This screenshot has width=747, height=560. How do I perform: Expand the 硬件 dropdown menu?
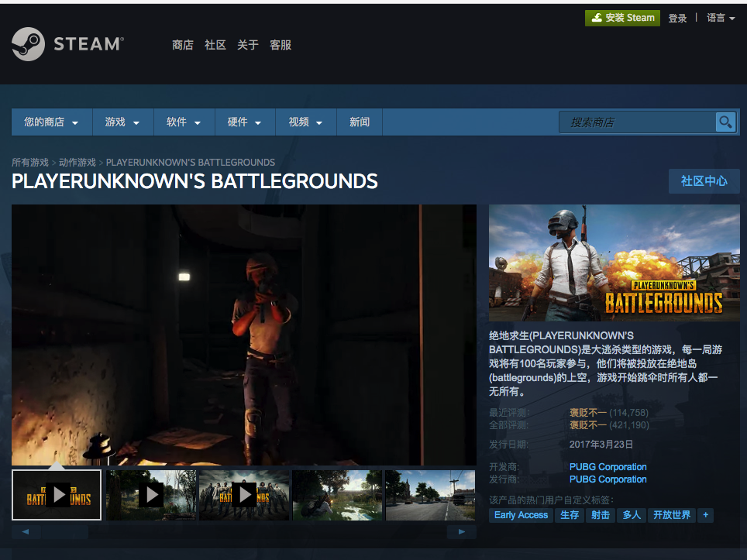click(245, 122)
